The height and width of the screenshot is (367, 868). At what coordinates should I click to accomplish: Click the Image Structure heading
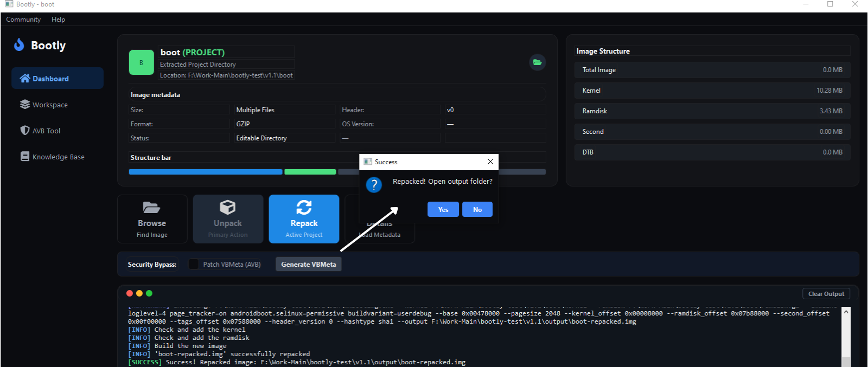point(603,51)
